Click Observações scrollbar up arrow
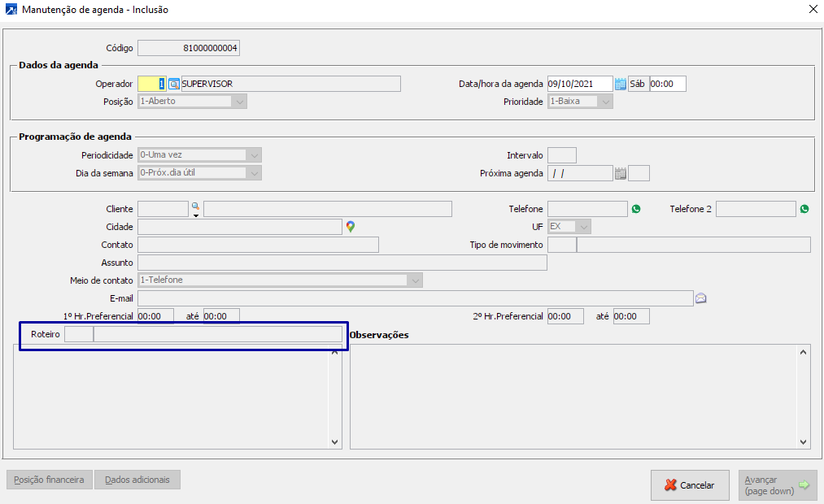824x504 pixels. pyautogui.click(x=803, y=352)
